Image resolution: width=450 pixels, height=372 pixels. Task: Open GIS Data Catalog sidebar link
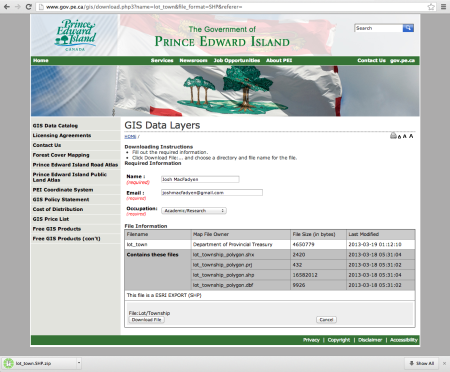pos(55,126)
